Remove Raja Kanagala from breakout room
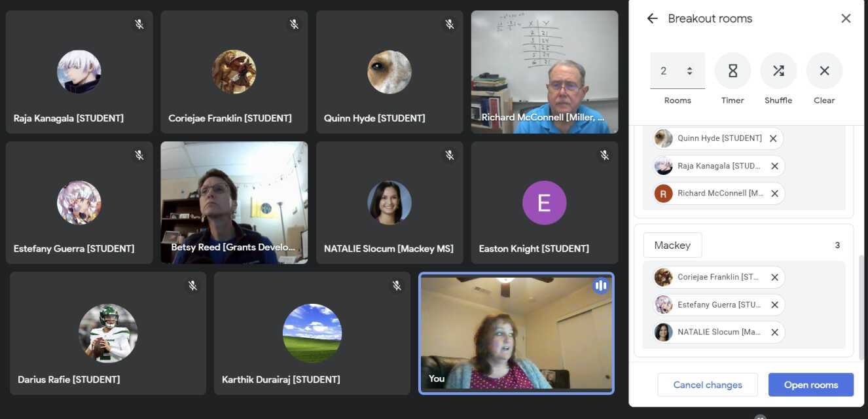This screenshot has width=868, height=419. point(774,166)
